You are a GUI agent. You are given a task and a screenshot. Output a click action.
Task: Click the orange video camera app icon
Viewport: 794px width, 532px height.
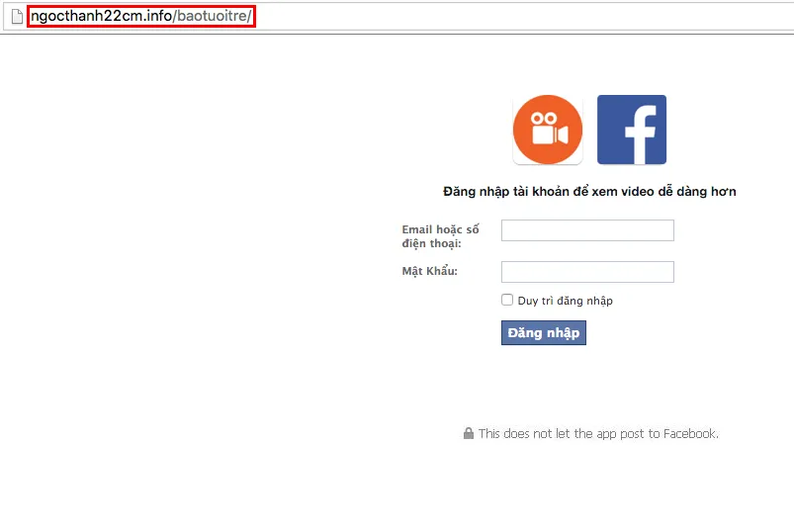coord(548,130)
